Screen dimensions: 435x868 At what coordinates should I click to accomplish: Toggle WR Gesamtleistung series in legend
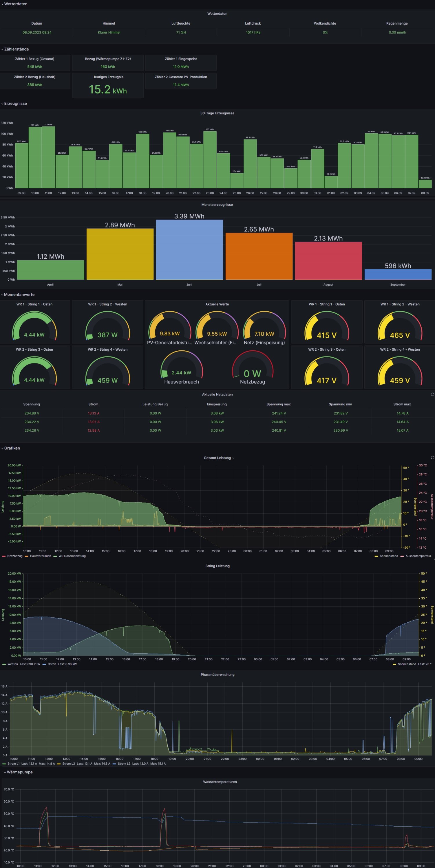(72, 556)
